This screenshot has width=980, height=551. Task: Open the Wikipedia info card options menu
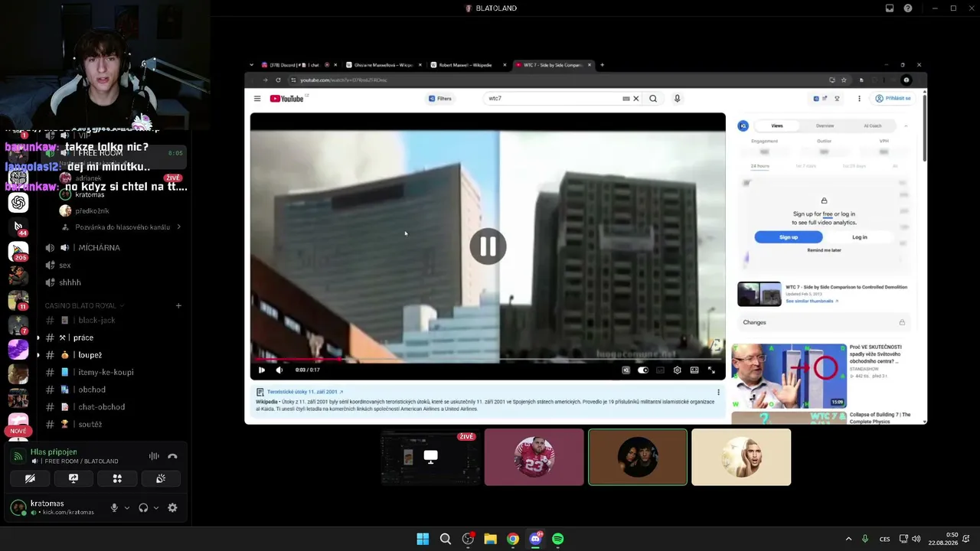point(718,392)
